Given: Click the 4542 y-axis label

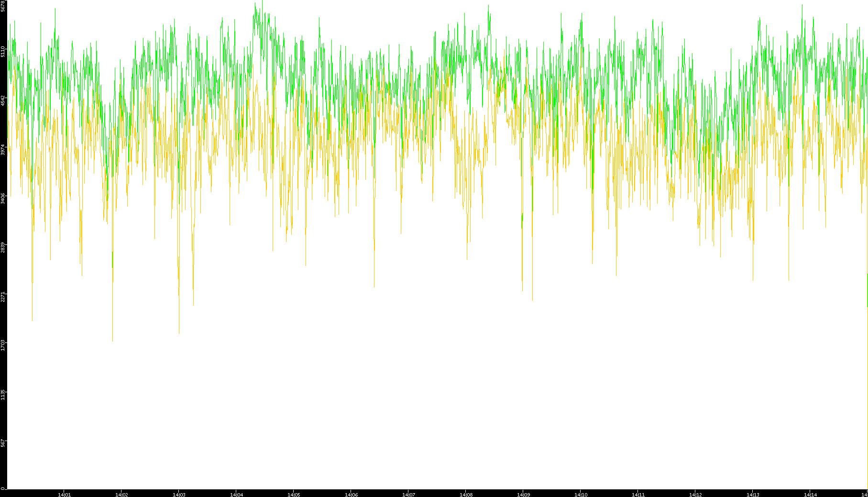Looking at the screenshot, I should [x=3, y=100].
